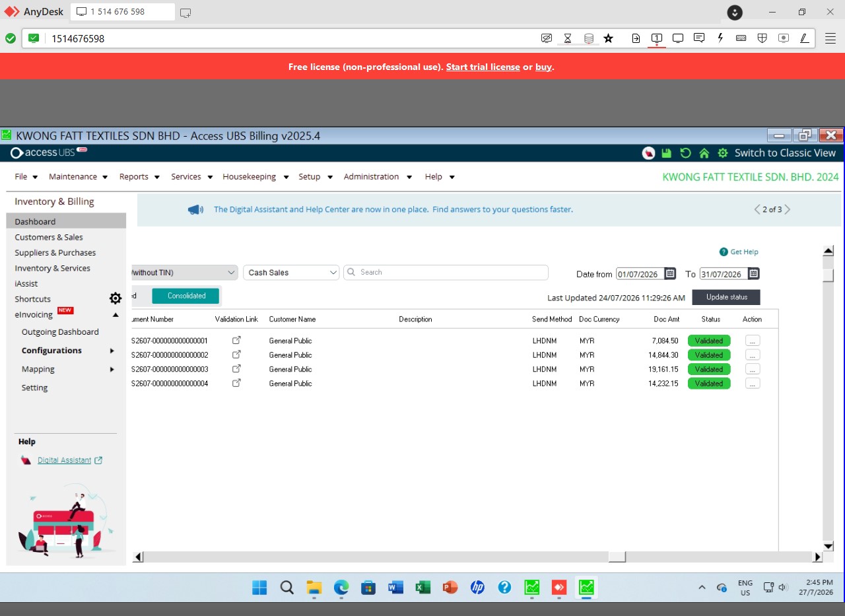Open Outgoing Dashboard under eInvoicing
The width and height of the screenshot is (845, 616).
(x=60, y=332)
